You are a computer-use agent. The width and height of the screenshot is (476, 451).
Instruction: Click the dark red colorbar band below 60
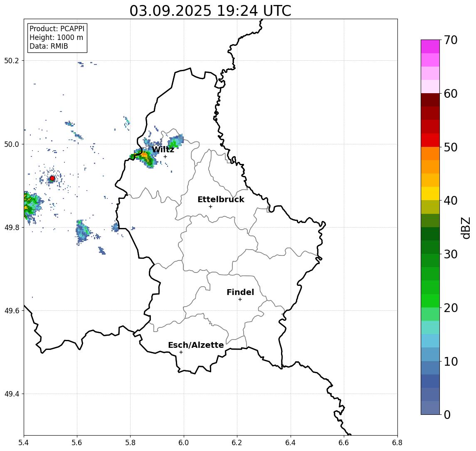(430, 100)
